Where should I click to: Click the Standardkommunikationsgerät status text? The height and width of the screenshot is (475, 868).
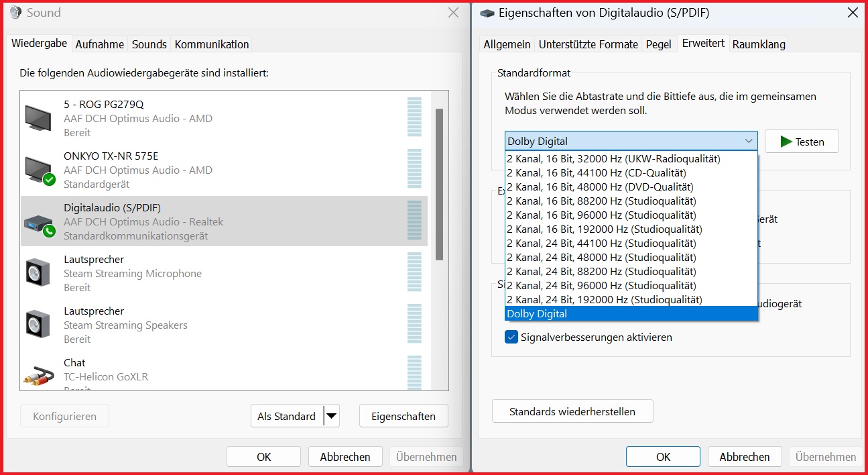click(x=136, y=236)
